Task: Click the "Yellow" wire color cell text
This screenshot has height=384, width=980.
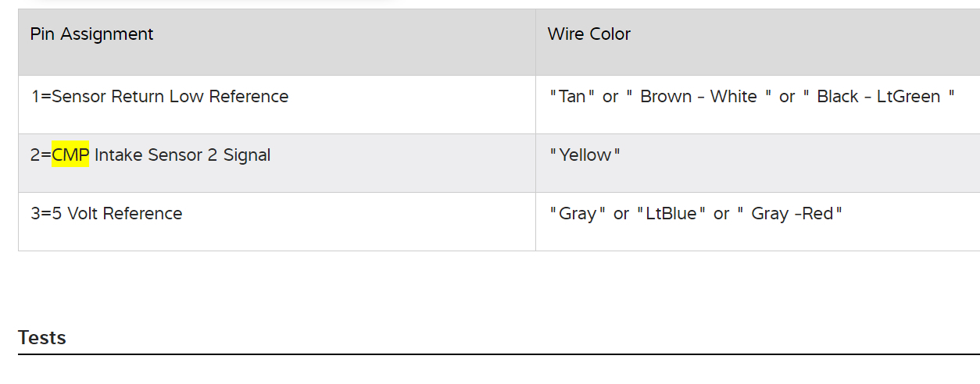Action: coord(585,155)
